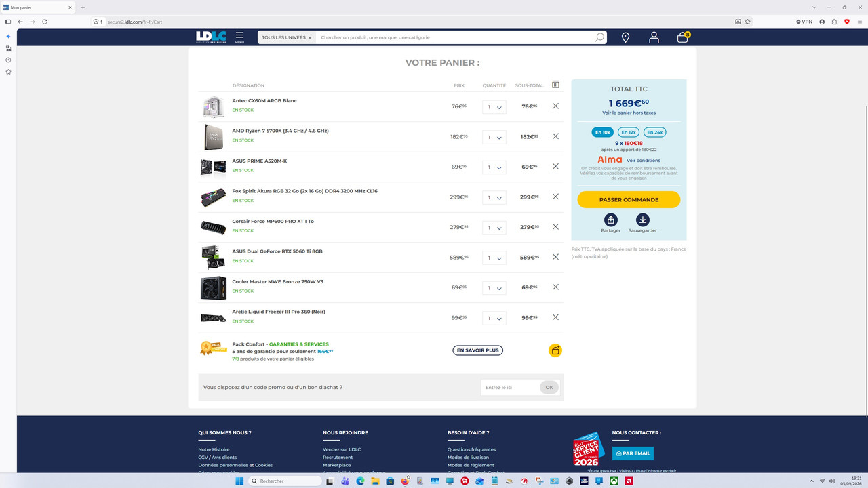Reload the page
Viewport: 868px width, 488px height.
tap(45, 22)
